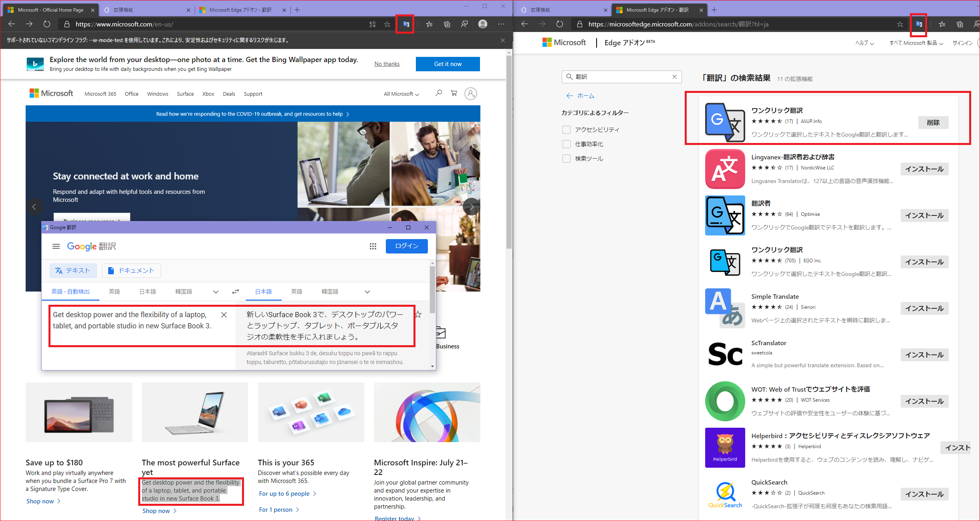Show previous slide in hero carousel

click(34, 207)
